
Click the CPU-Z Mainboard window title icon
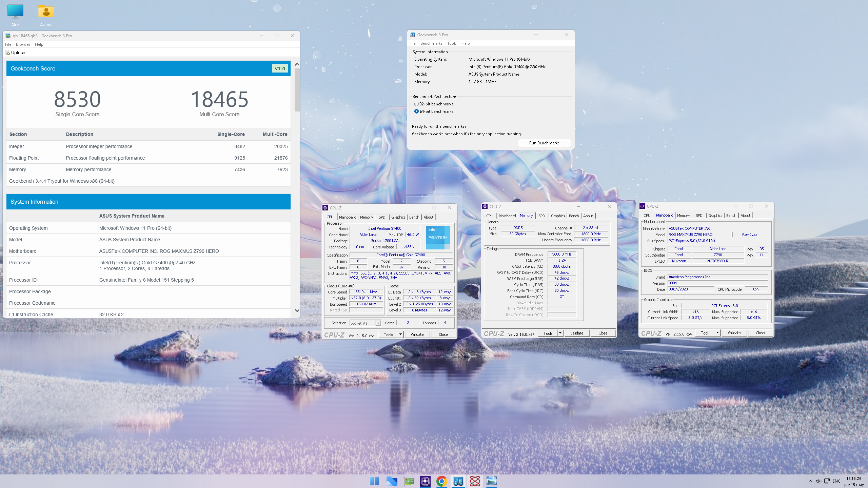(x=642, y=206)
